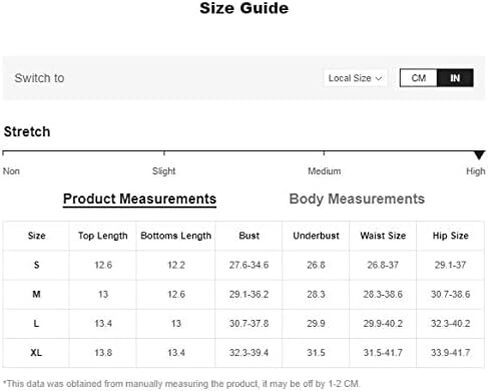488x391 pixels.
Task: Select the size M row label
Action: [36, 294]
